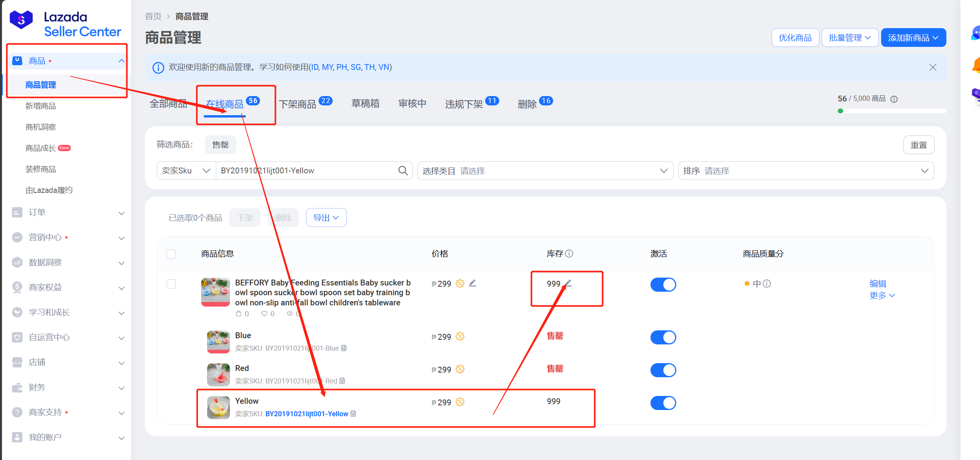Screen dimensions: 980x460
Task: Click the 优化商品 button
Action: tap(795, 37)
